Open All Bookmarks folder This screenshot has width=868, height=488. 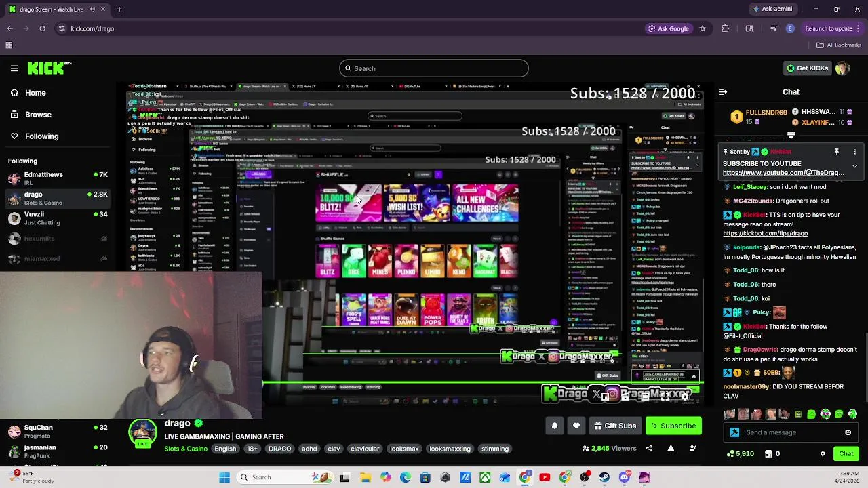[x=839, y=45]
